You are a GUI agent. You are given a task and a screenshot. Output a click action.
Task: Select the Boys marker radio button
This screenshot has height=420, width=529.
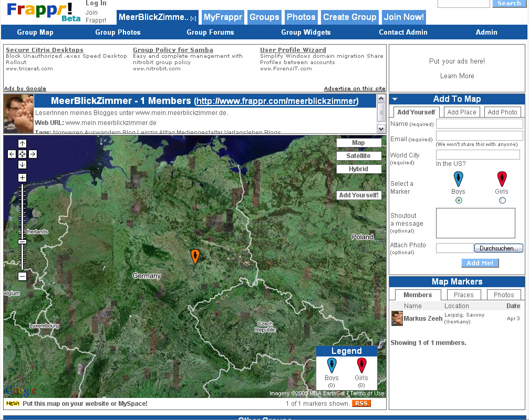point(459,201)
